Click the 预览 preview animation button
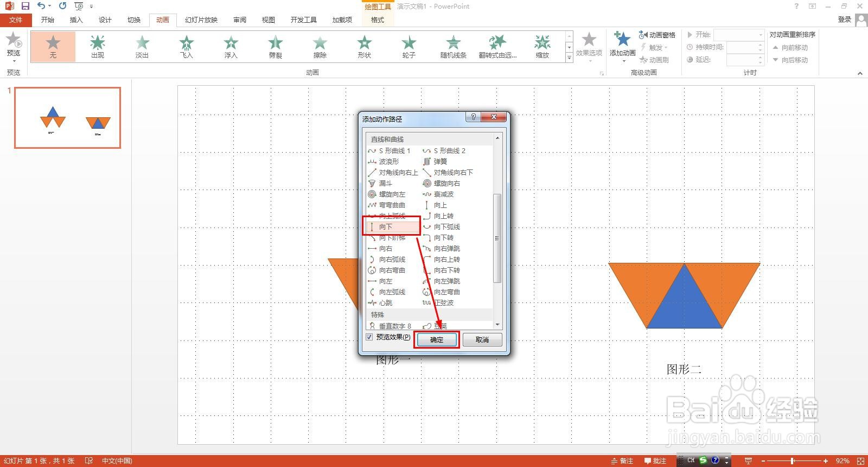 tap(14, 46)
